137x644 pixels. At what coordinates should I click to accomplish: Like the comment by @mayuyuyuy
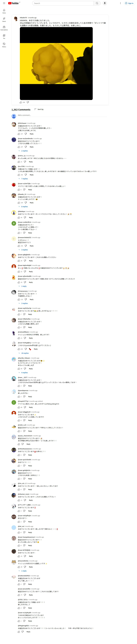[19, 299]
